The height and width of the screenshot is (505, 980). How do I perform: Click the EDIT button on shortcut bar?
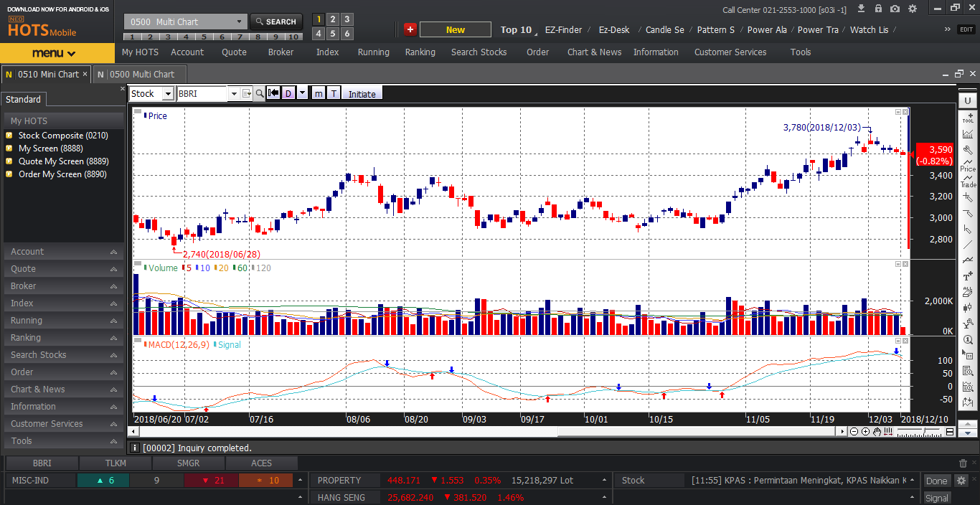click(966, 29)
